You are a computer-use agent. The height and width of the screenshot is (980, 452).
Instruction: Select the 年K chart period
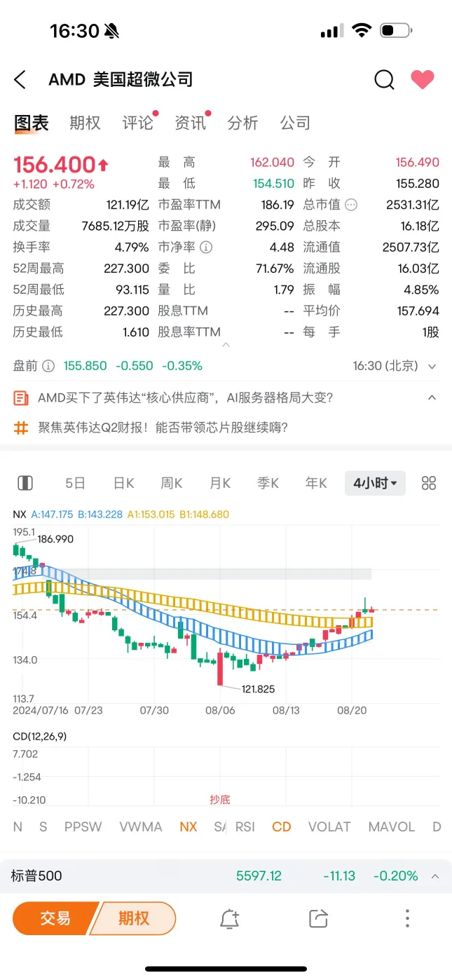316,483
